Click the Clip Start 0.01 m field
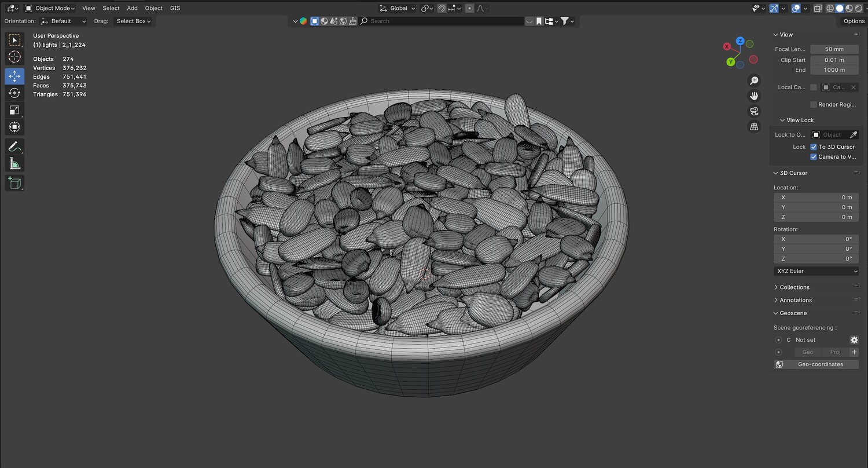 [834, 60]
